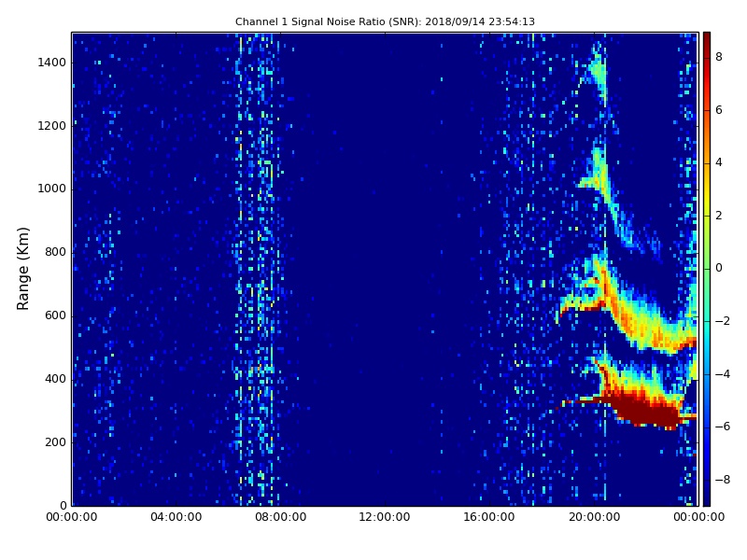747x560 pixels.
Task: Click the 04:00:00 time tick label
Action: pos(176,517)
